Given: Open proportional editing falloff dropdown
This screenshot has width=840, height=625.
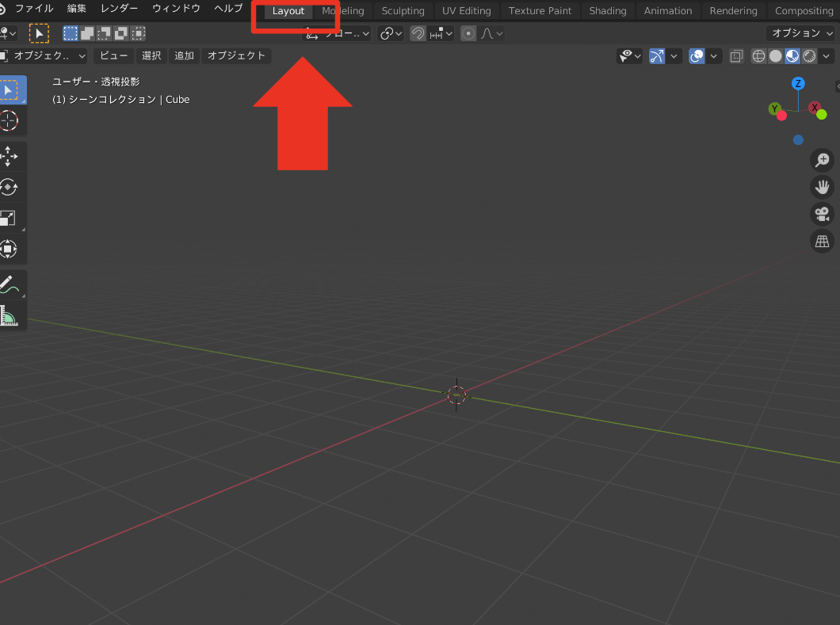Looking at the screenshot, I should [492, 34].
